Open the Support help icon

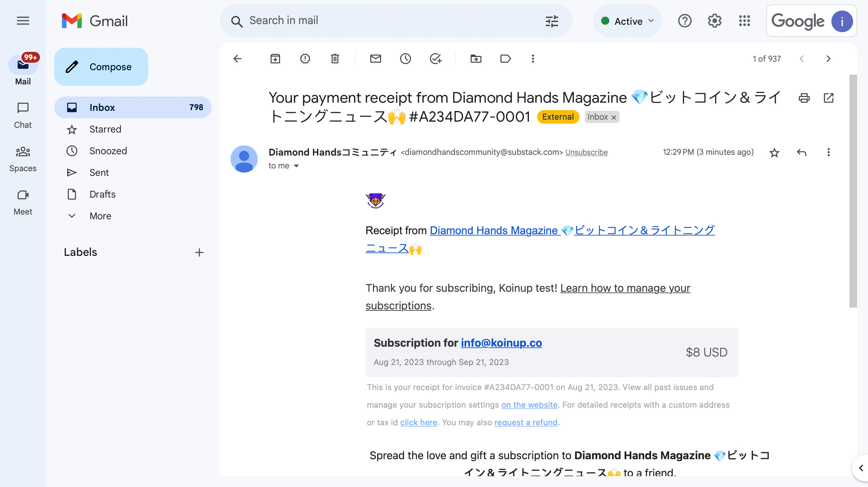click(685, 21)
